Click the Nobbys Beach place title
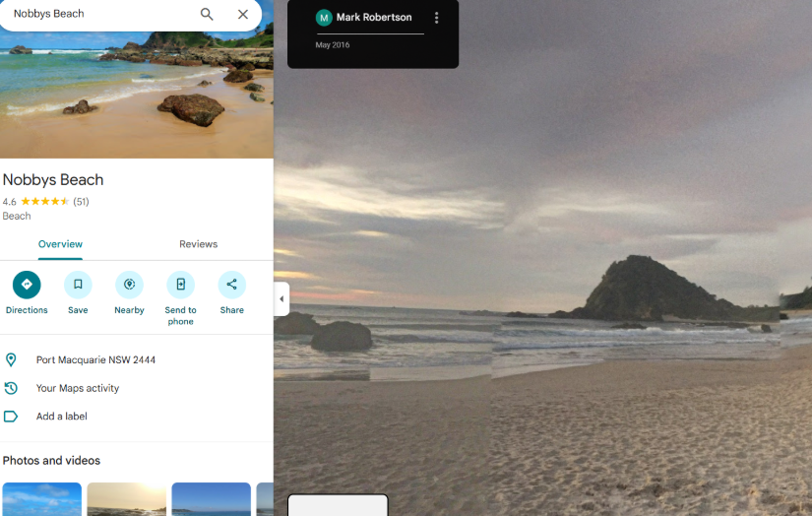The width and height of the screenshot is (812, 516). (53, 180)
